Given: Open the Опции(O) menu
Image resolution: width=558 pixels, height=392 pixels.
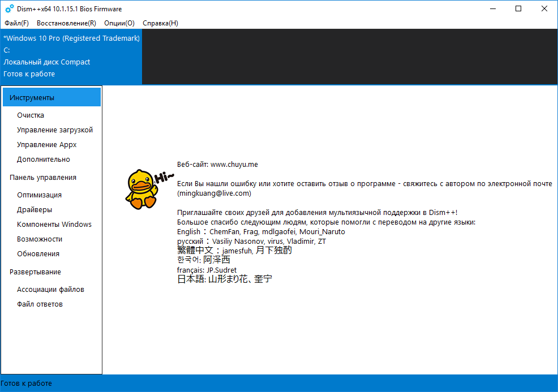Looking at the screenshot, I should (x=119, y=23).
